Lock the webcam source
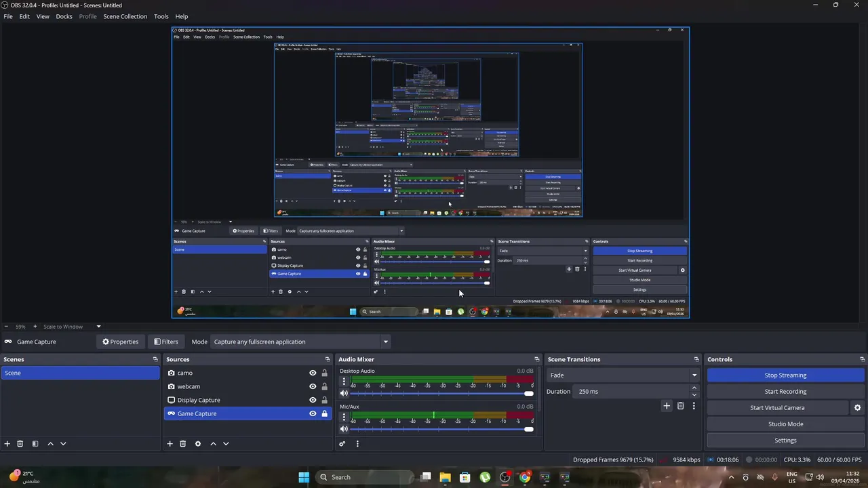 click(324, 386)
